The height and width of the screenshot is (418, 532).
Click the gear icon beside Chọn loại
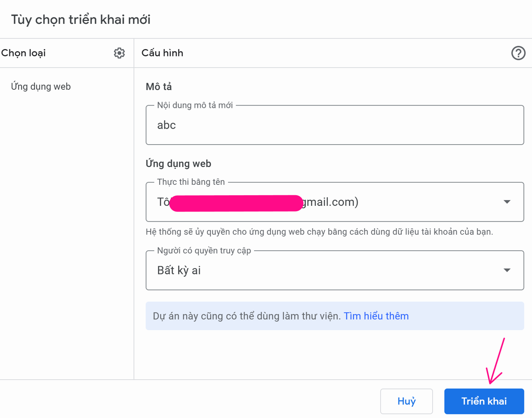(x=119, y=53)
